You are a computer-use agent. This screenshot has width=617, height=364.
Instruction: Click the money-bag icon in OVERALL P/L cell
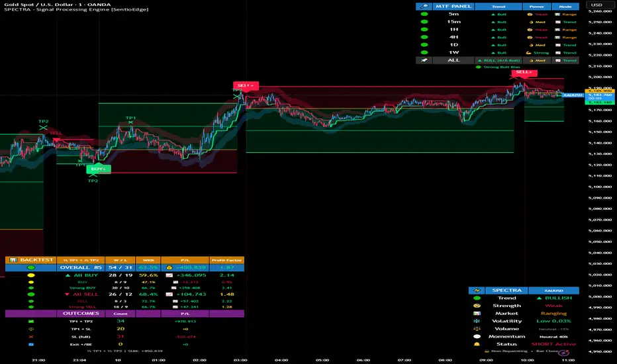[169, 267]
